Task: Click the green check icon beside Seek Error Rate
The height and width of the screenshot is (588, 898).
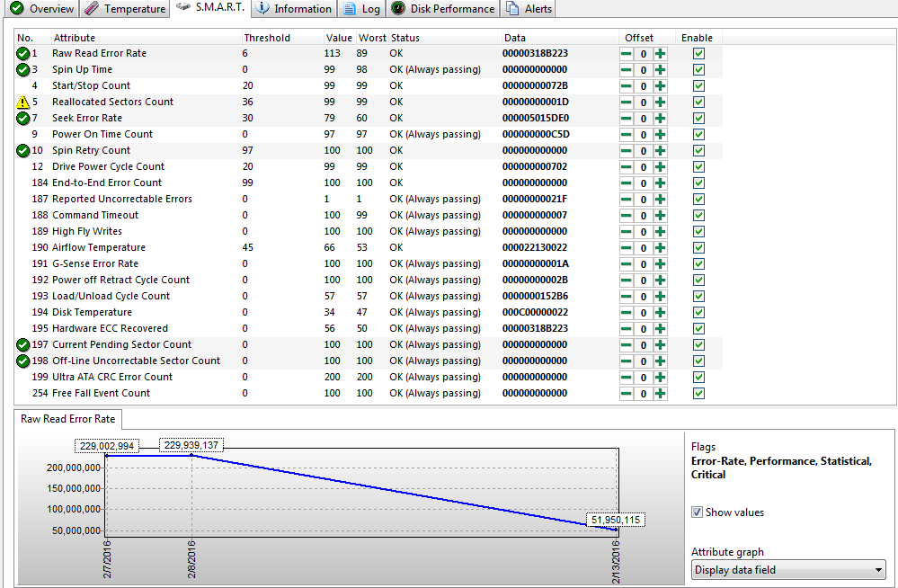Action: click(22, 118)
